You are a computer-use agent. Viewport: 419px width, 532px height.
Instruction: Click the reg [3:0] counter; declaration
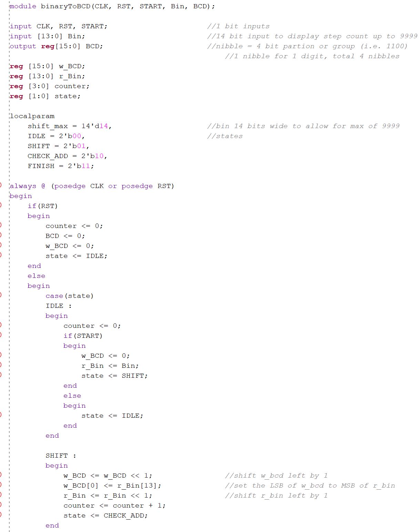pyautogui.click(x=50, y=86)
